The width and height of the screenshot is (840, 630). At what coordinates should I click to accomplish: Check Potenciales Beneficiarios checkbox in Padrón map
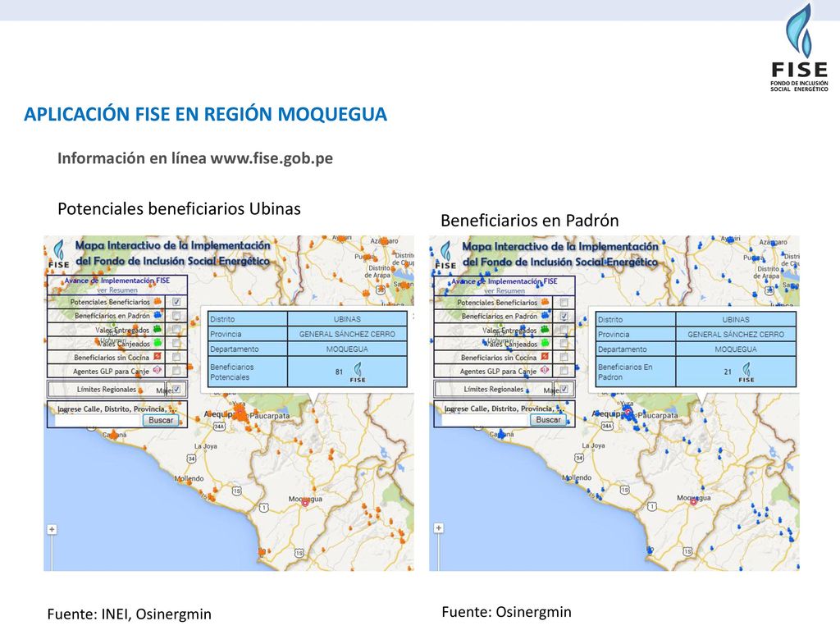(564, 302)
